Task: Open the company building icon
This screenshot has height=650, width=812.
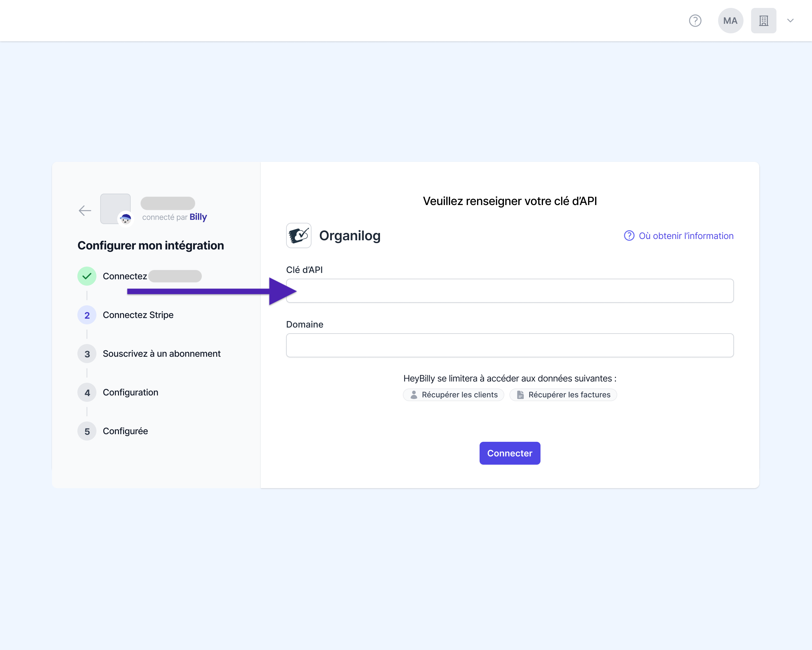Action: coord(763,21)
